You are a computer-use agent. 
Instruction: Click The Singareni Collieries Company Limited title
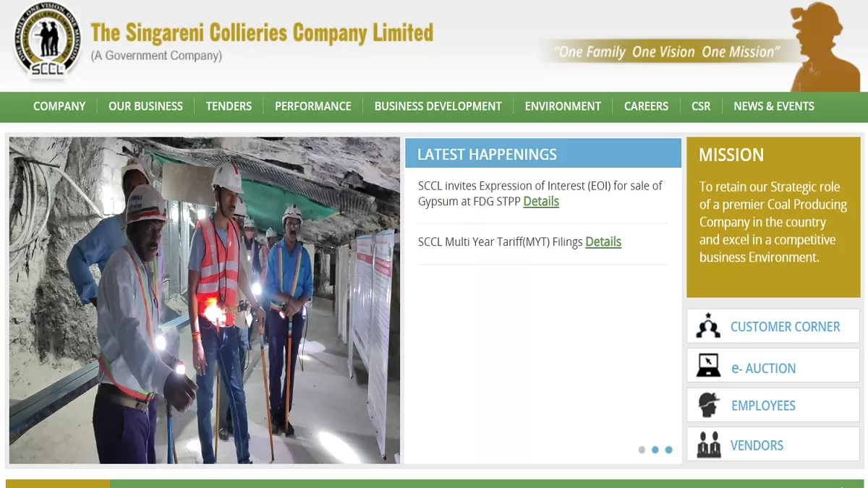click(262, 33)
